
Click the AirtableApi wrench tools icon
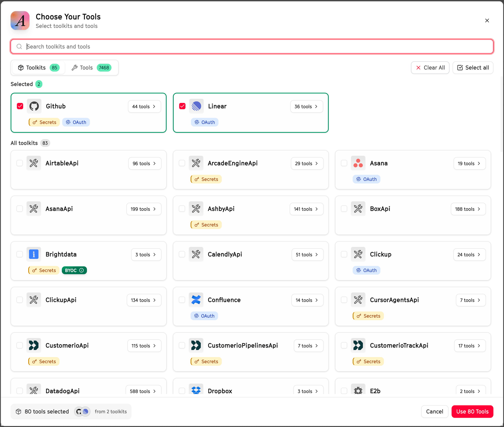(34, 163)
